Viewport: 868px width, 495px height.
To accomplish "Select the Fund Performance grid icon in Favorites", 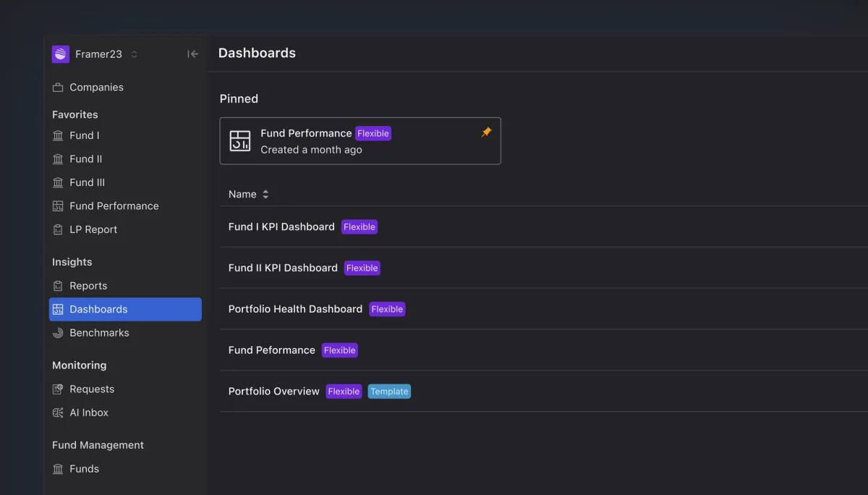I will [x=58, y=206].
